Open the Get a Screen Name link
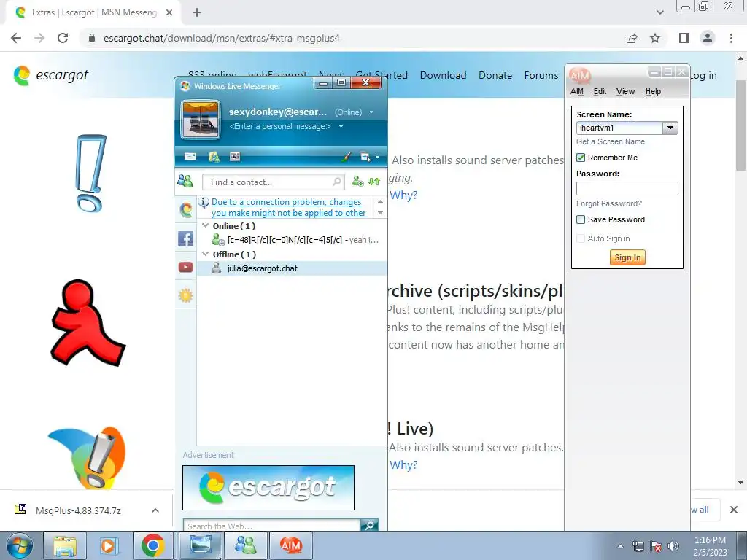Image resolution: width=747 pixels, height=560 pixels. (x=611, y=141)
